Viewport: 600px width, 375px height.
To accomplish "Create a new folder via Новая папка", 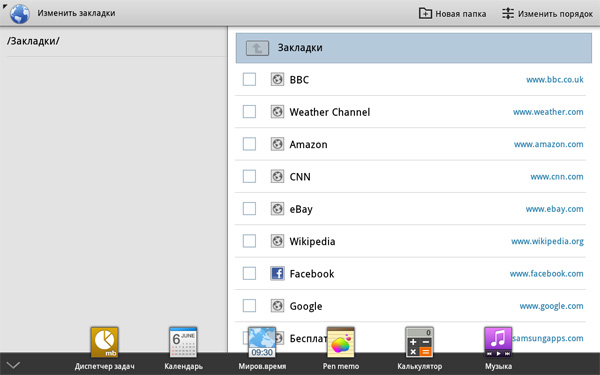I will (452, 14).
